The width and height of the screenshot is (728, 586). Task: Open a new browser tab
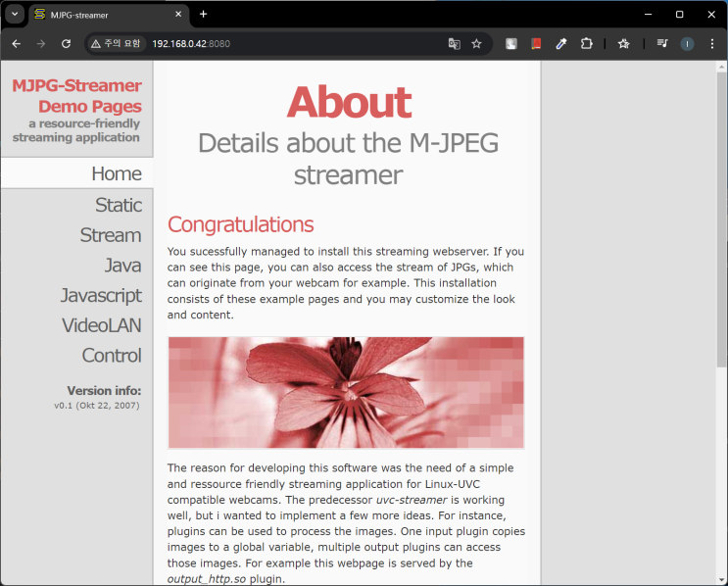tap(204, 15)
